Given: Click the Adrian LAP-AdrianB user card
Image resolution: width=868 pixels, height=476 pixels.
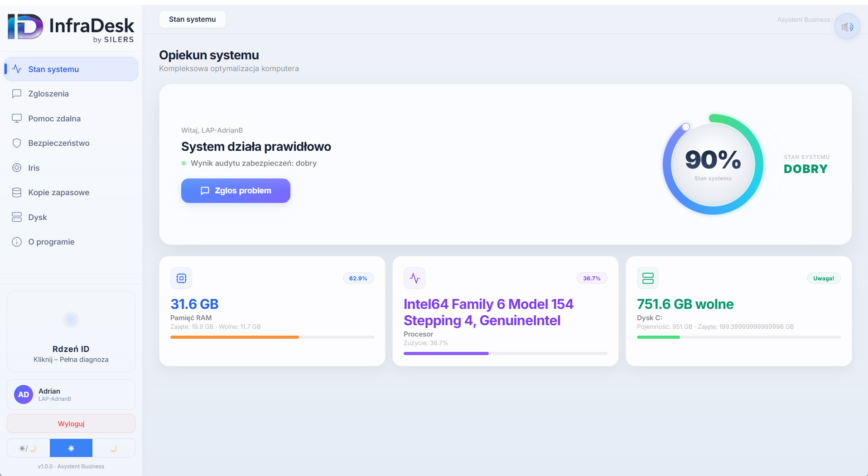Looking at the screenshot, I should tap(71, 394).
